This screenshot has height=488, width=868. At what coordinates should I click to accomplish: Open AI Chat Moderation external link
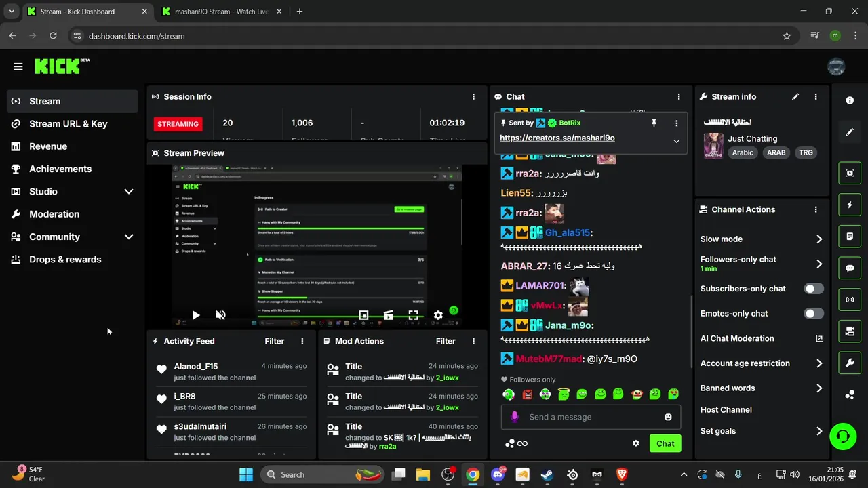818,338
